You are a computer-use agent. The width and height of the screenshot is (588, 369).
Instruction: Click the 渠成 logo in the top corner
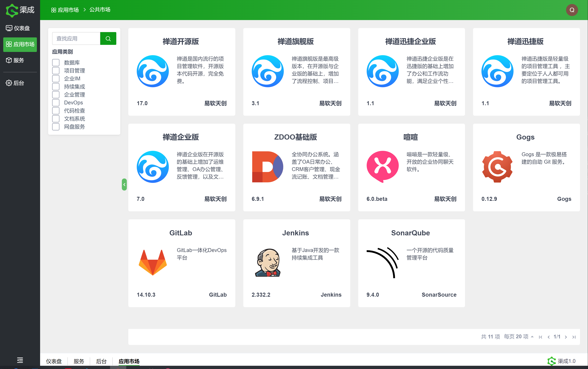click(20, 10)
